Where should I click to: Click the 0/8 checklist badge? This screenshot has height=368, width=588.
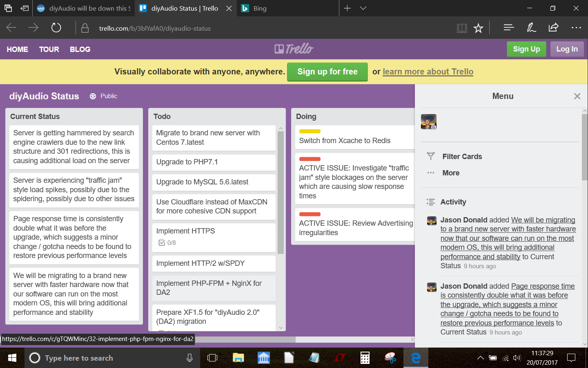167,243
